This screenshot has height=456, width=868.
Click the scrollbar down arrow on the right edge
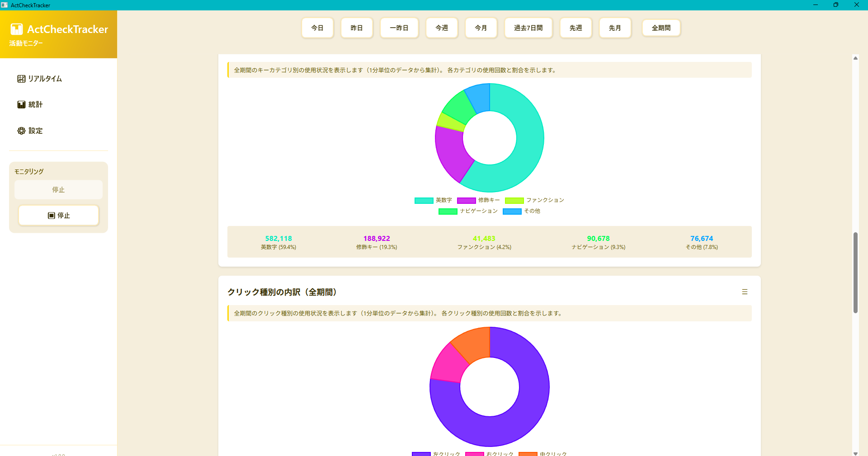tap(855, 454)
